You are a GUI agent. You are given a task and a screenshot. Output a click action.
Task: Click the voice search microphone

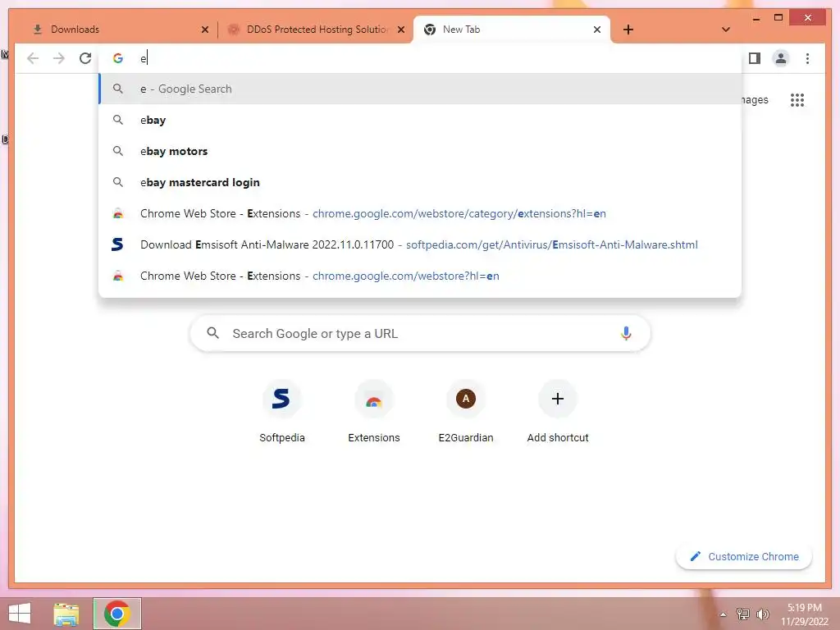(x=626, y=333)
